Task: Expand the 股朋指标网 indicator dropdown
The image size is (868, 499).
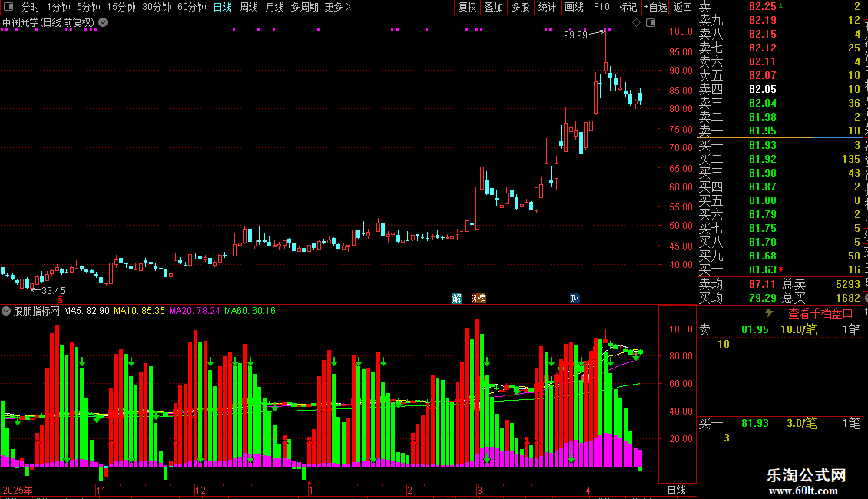Action: click(x=6, y=311)
